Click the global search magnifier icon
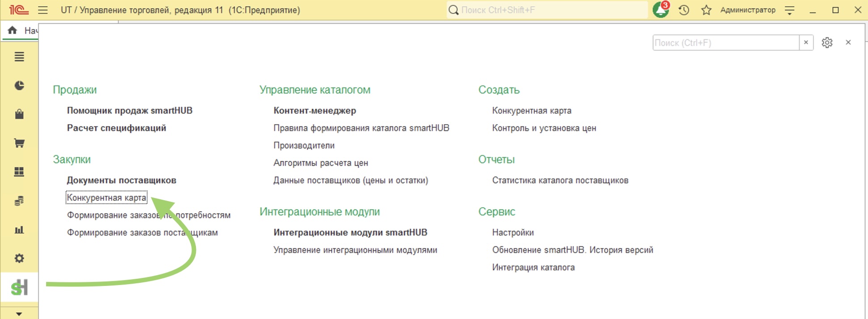Viewport: 868px width, 319px height. tap(453, 10)
